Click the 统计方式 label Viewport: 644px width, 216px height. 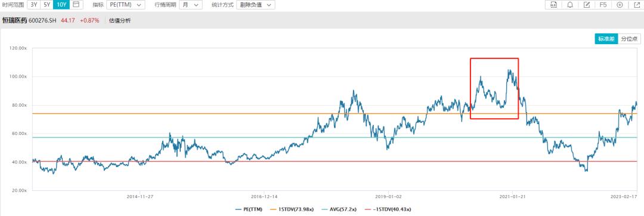tap(222, 5)
